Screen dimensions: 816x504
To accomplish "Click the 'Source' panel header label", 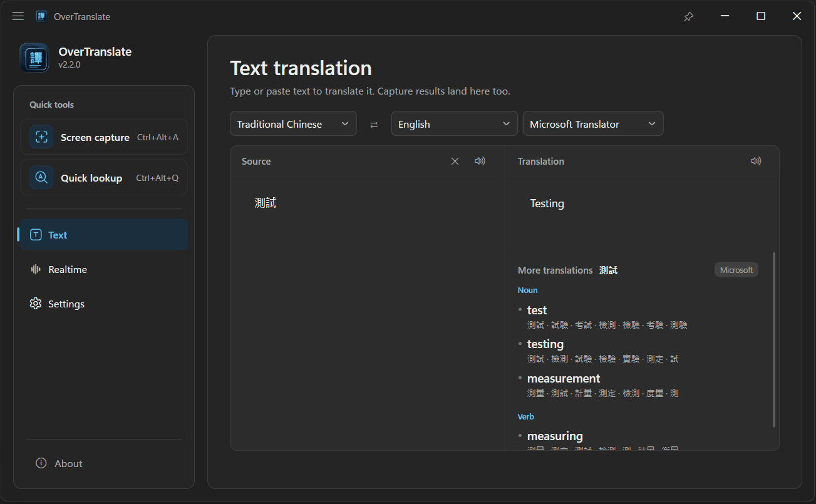I will pyautogui.click(x=256, y=161).
